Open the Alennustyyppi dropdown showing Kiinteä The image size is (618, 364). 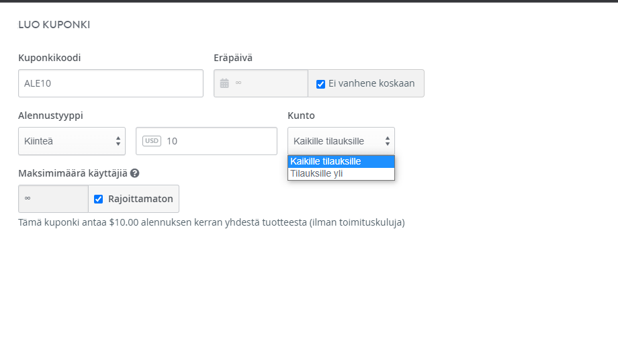pyautogui.click(x=72, y=141)
